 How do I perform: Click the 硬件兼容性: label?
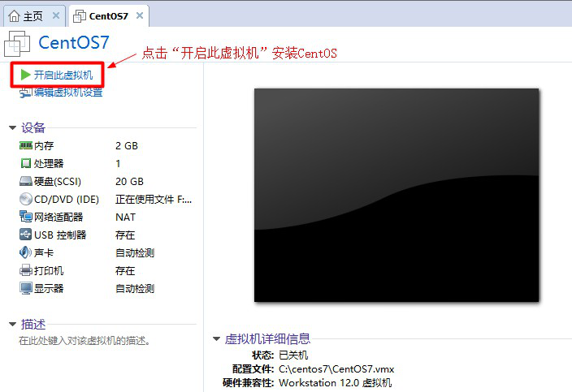[x=249, y=383]
